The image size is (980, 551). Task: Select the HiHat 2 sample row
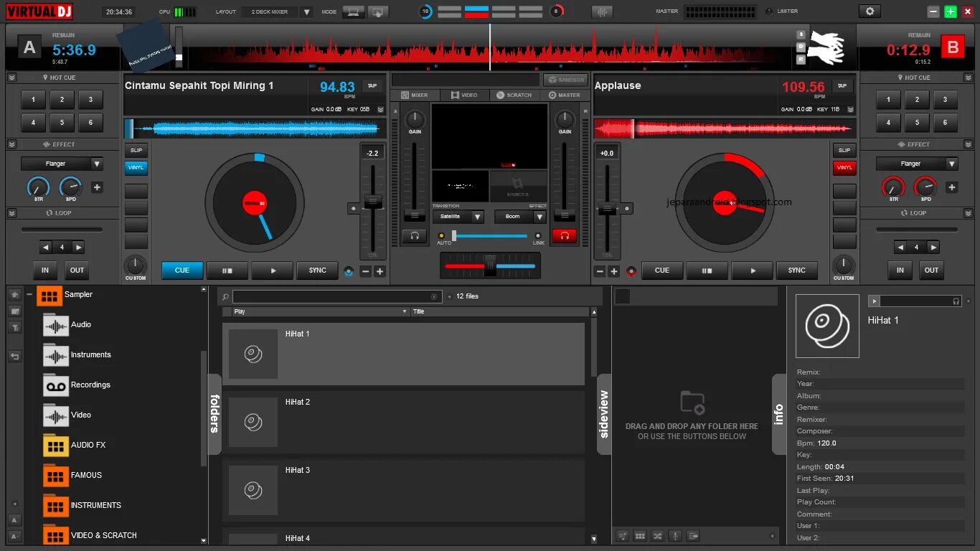point(404,422)
